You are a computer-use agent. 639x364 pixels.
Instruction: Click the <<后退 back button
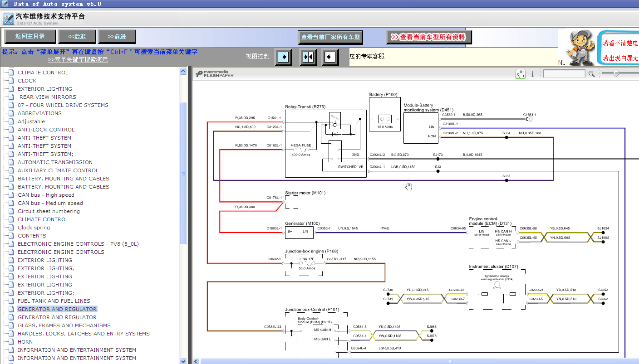[77, 37]
